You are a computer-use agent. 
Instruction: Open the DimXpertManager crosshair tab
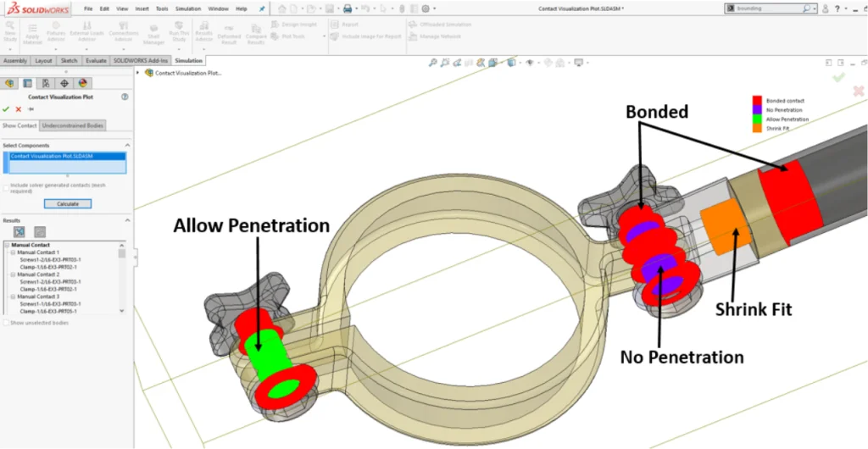[x=64, y=84]
